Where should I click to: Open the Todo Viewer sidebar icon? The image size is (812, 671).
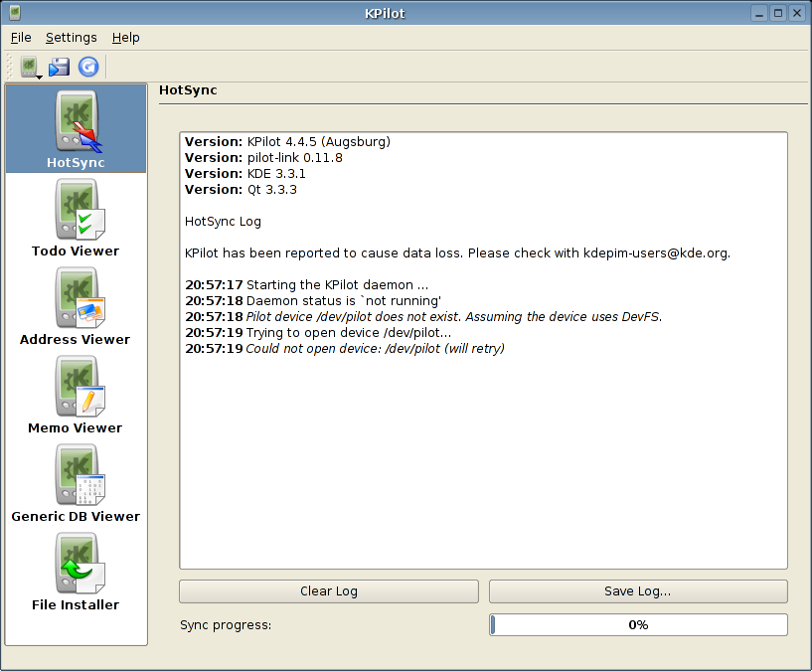(76, 218)
